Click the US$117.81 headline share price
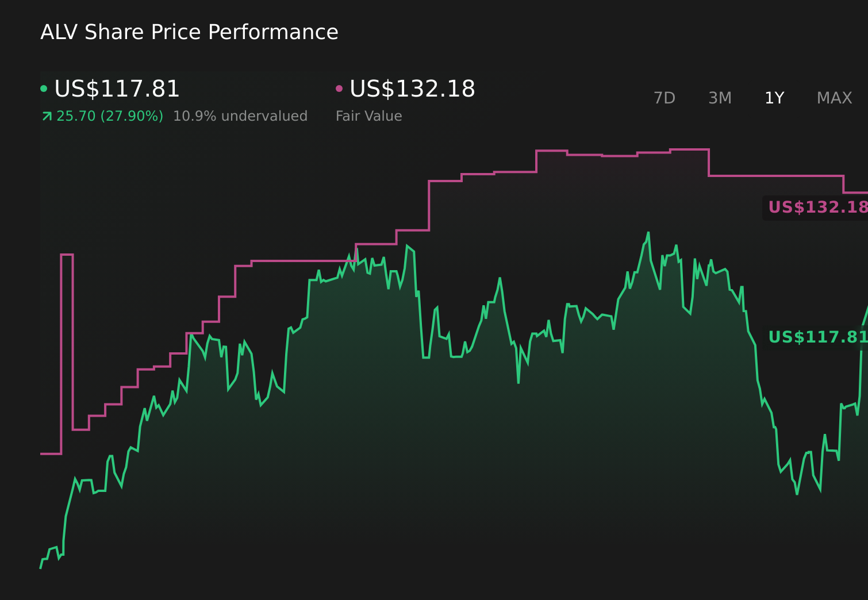Screen dimensions: 868x600 (x=117, y=89)
